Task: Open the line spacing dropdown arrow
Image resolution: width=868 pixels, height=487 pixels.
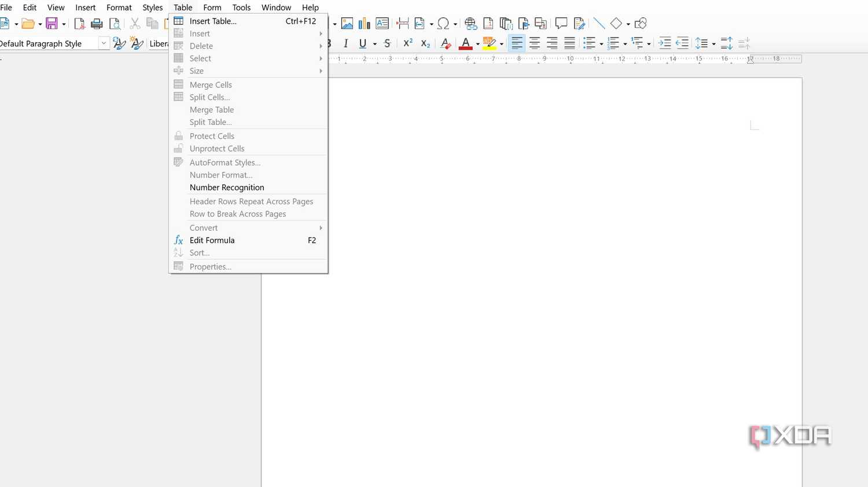Action: tap(713, 44)
